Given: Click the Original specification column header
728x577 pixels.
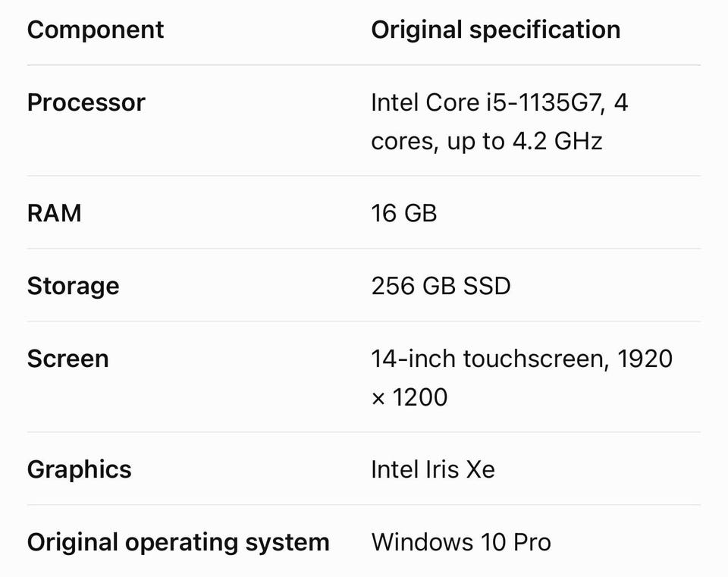Looking at the screenshot, I should pos(495,30).
